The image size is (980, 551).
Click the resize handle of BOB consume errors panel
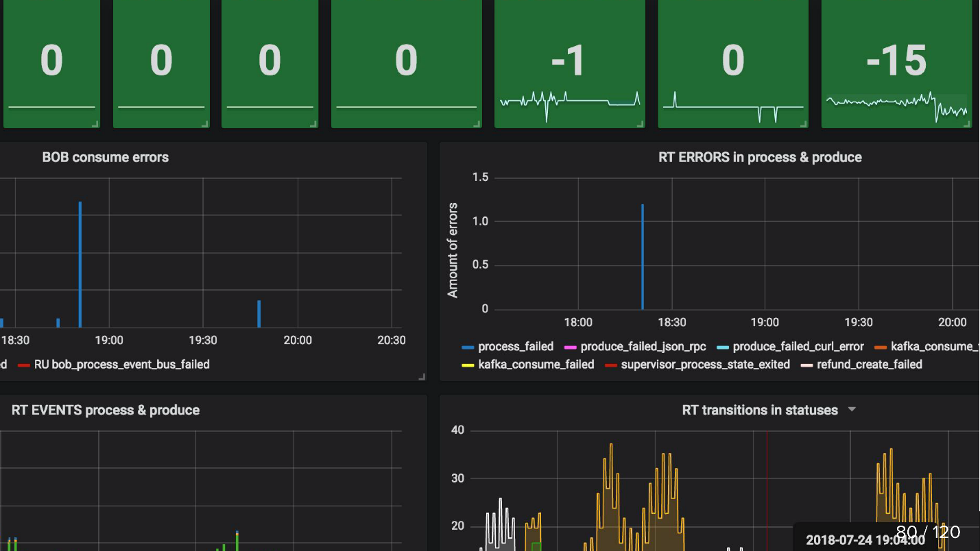(422, 377)
